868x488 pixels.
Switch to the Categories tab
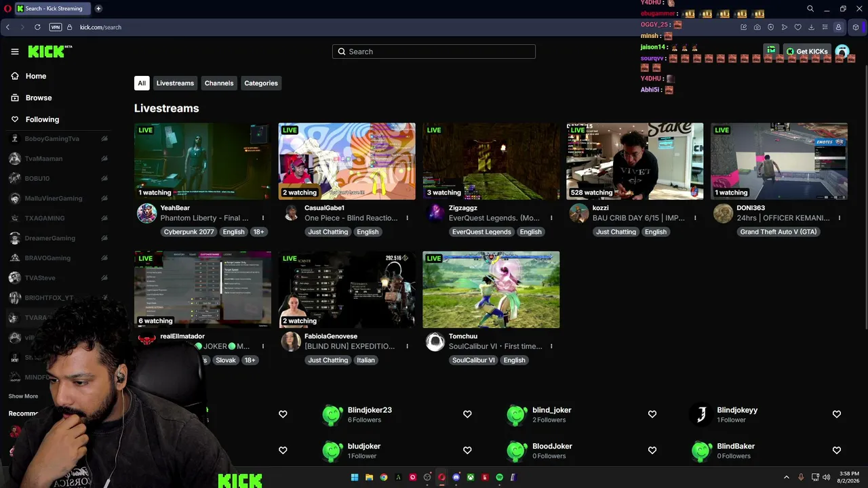pos(261,83)
